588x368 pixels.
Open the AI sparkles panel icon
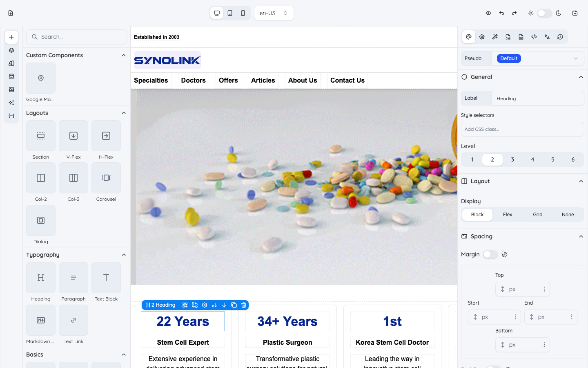pyautogui.click(x=11, y=103)
